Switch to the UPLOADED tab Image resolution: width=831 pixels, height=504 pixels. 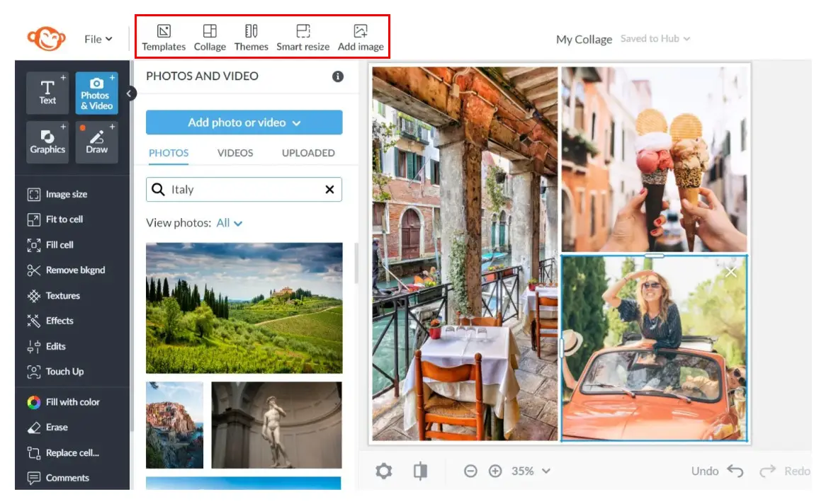(308, 153)
